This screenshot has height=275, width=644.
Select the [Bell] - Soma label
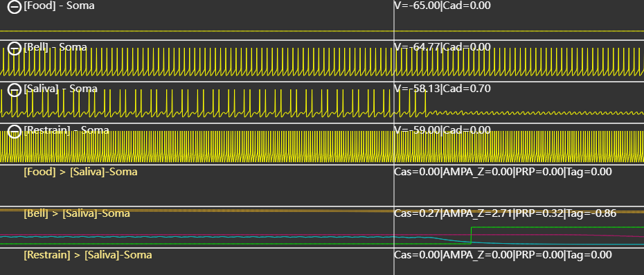point(55,47)
